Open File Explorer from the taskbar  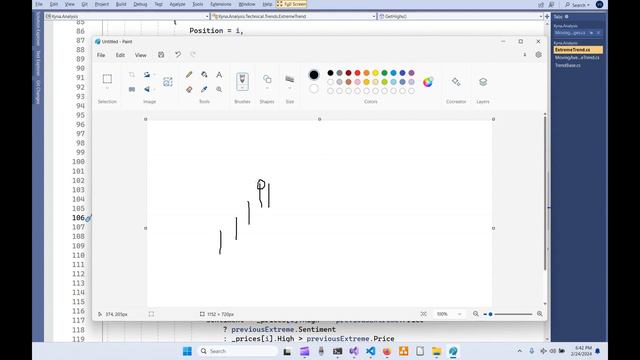(436, 351)
